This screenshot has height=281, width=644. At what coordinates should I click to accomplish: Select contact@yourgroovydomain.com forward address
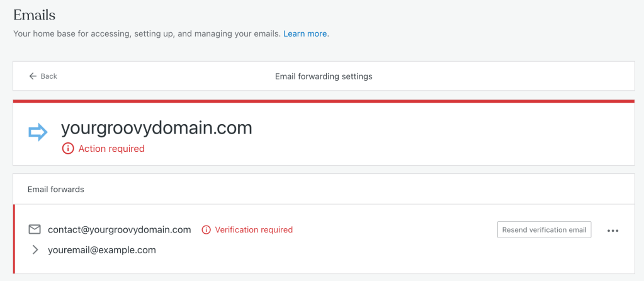(x=120, y=229)
